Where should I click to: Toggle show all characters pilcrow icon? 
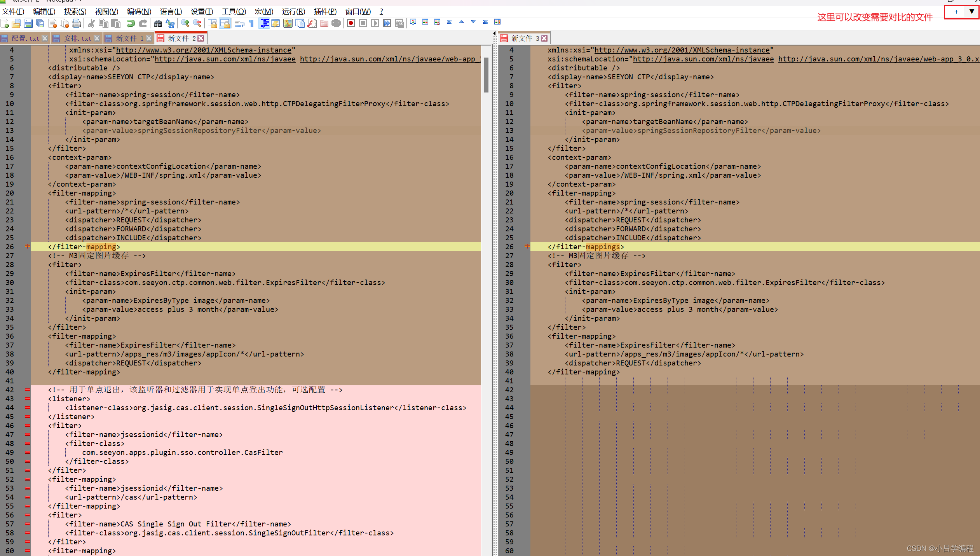coord(251,23)
